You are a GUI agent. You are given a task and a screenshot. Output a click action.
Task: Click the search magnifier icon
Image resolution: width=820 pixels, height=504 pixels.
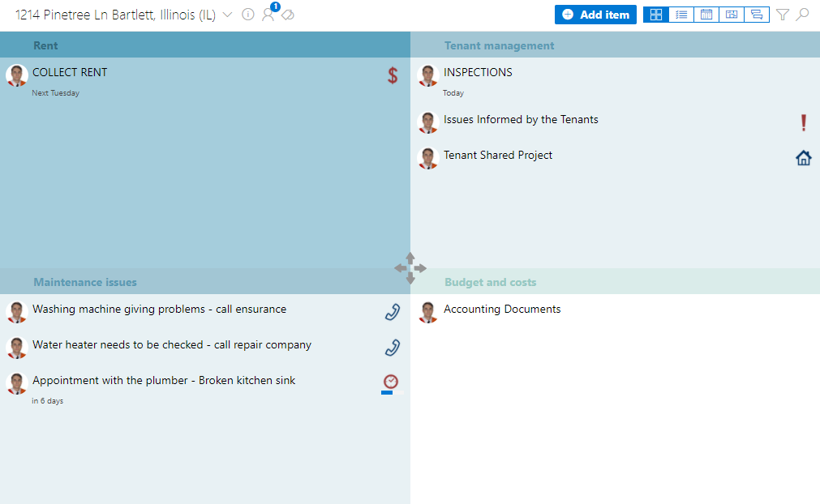pos(802,15)
